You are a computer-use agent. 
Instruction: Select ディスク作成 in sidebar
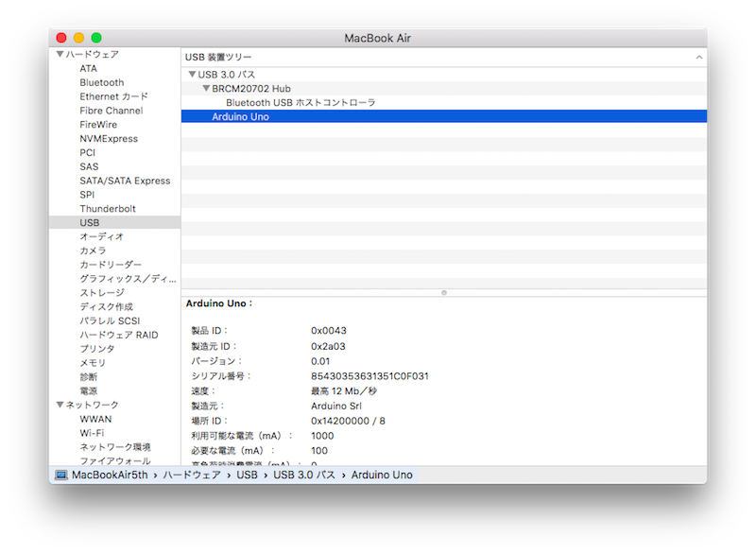click(106, 306)
